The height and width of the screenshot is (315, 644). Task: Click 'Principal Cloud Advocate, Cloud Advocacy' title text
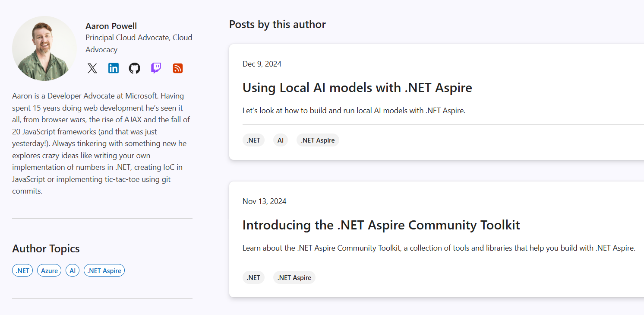coord(139,44)
